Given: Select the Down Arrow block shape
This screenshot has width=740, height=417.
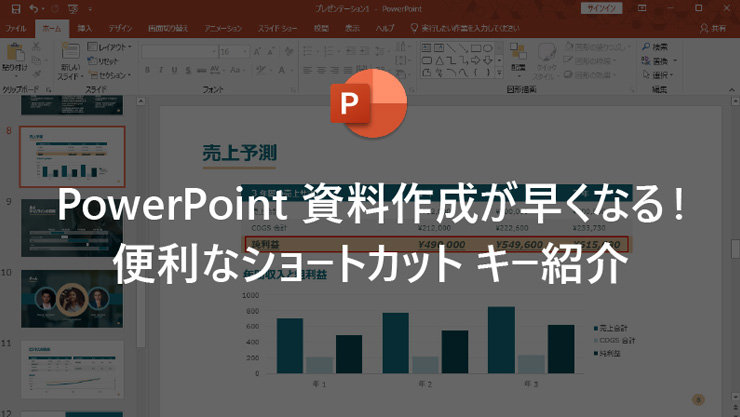Looking at the screenshot, I should (x=488, y=60).
